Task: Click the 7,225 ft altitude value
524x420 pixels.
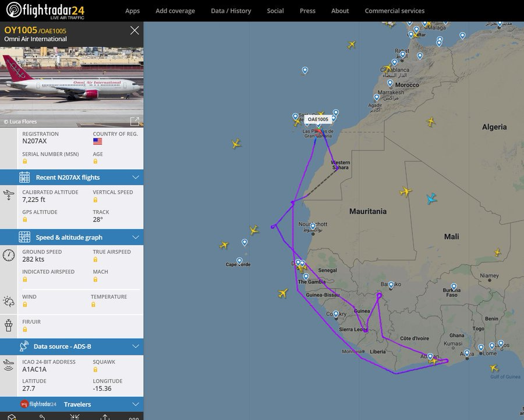Action: [33, 200]
